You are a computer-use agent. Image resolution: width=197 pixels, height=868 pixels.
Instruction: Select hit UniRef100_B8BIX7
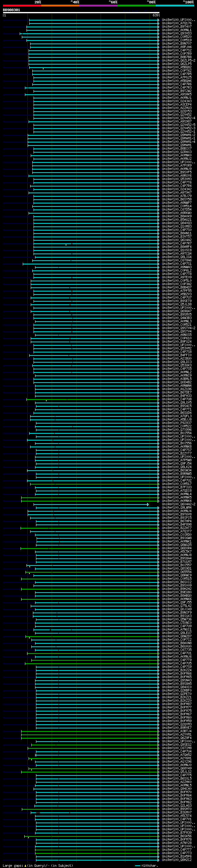click(176, 148)
